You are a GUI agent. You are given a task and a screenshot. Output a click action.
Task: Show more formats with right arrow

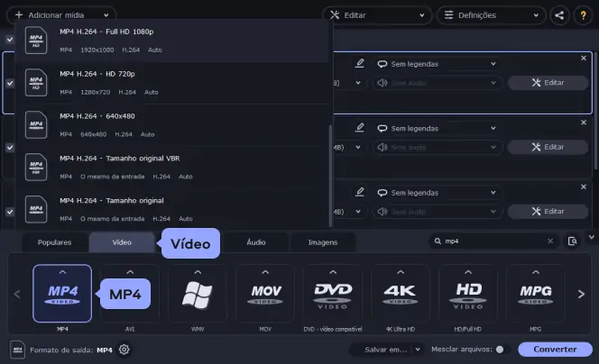[x=581, y=295]
